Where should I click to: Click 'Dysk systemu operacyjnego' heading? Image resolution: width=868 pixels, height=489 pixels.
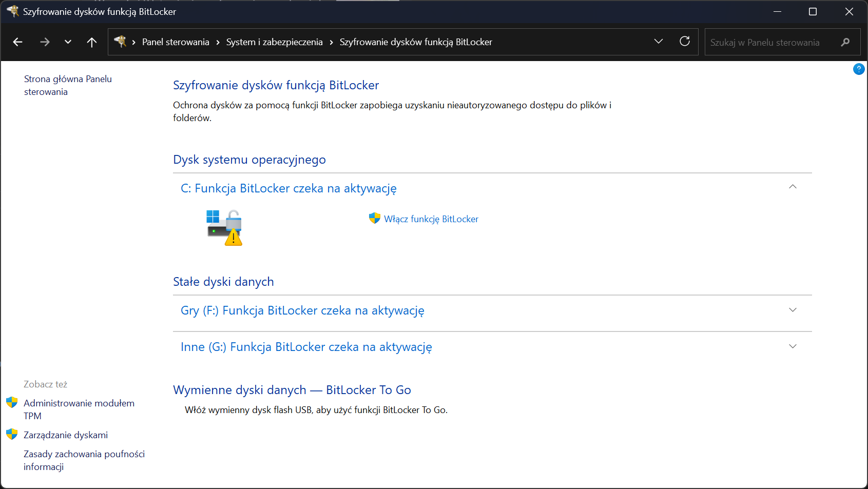pyautogui.click(x=249, y=160)
